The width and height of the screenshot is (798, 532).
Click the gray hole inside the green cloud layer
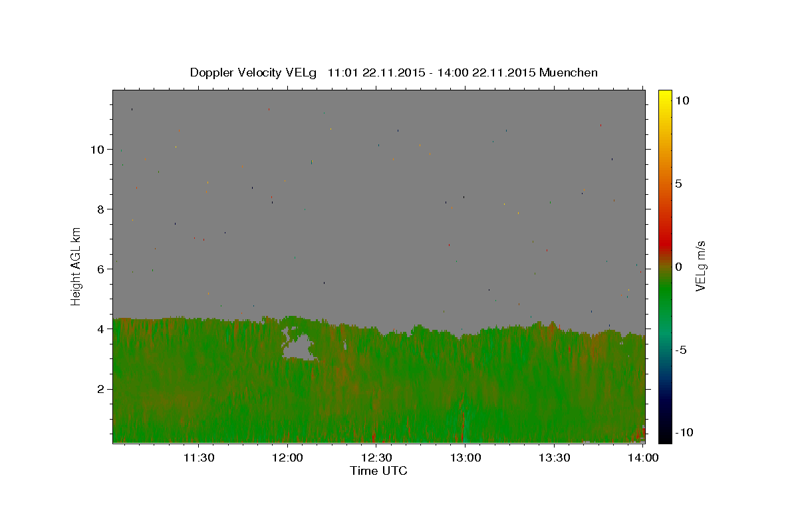298,348
